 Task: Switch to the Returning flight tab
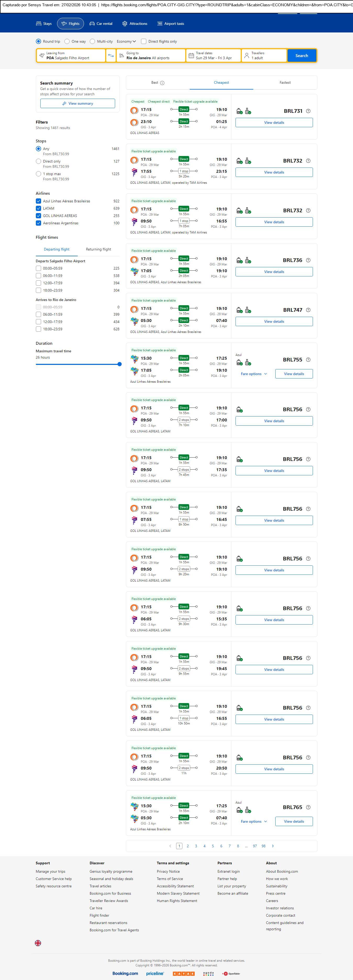tap(98, 249)
